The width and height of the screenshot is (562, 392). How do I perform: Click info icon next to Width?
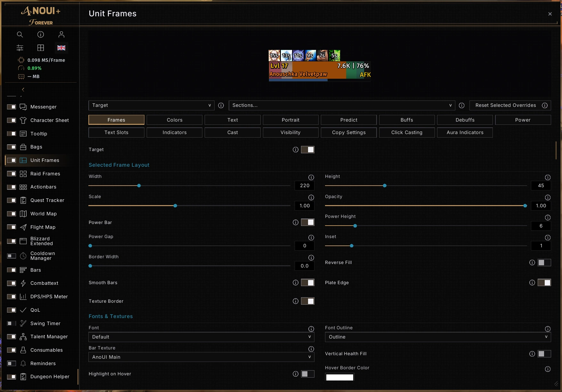(311, 177)
